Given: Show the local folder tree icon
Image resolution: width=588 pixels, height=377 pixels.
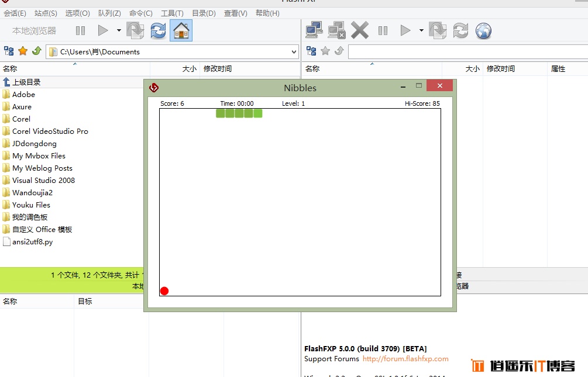Looking at the screenshot, I should (9, 51).
